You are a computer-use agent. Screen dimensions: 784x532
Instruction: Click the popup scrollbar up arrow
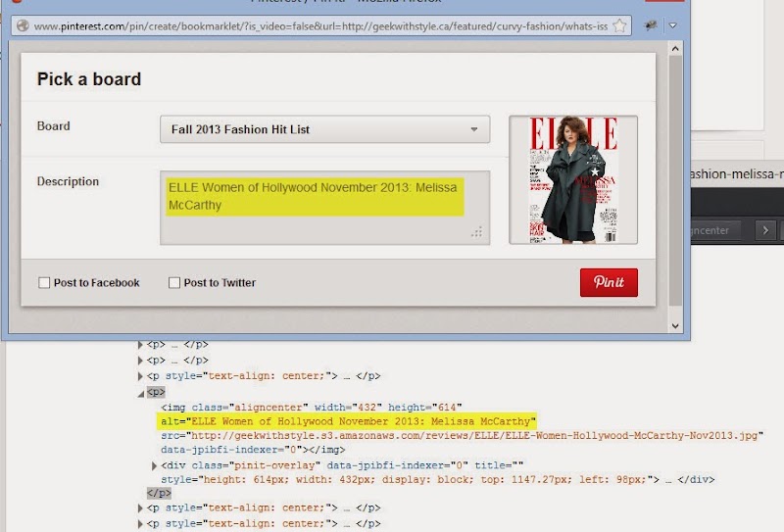point(675,49)
